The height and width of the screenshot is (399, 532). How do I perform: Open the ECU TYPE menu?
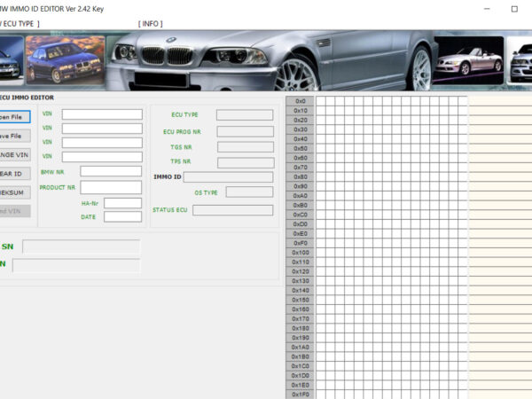[x=20, y=24]
